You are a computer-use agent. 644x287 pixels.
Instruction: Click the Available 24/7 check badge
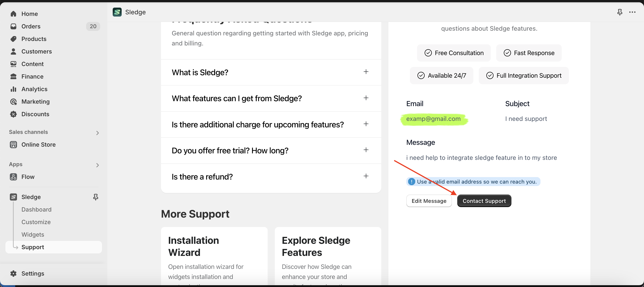441,76
